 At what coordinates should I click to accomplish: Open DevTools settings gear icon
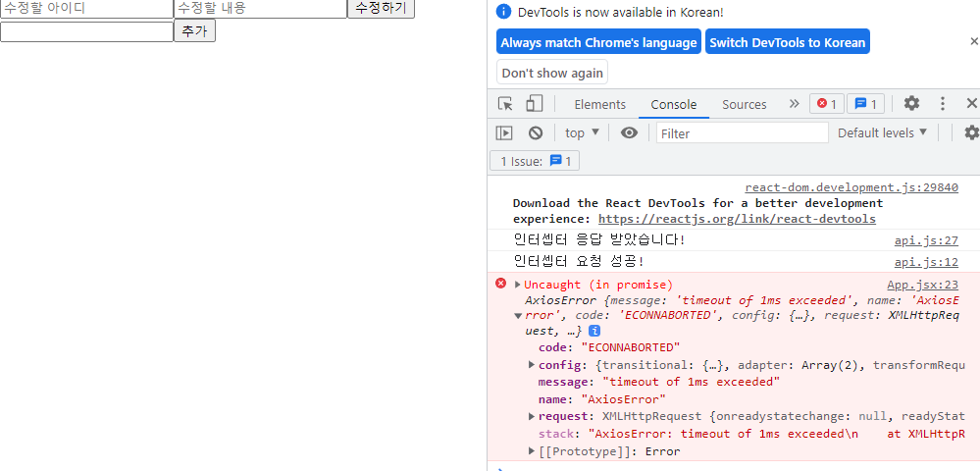pos(912,104)
